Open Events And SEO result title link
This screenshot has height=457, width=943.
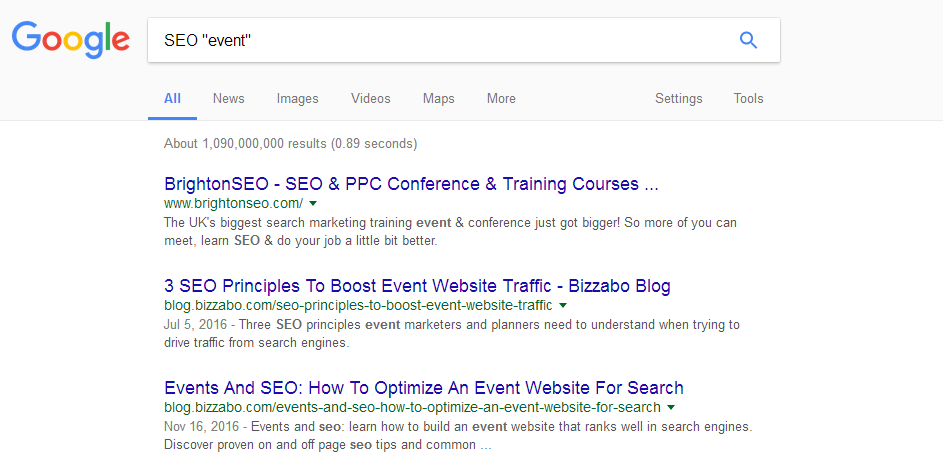[424, 387]
